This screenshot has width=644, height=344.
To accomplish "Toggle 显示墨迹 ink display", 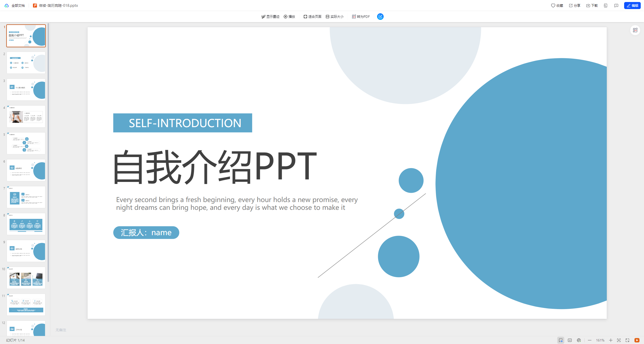I will pyautogui.click(x=270, y=17).
